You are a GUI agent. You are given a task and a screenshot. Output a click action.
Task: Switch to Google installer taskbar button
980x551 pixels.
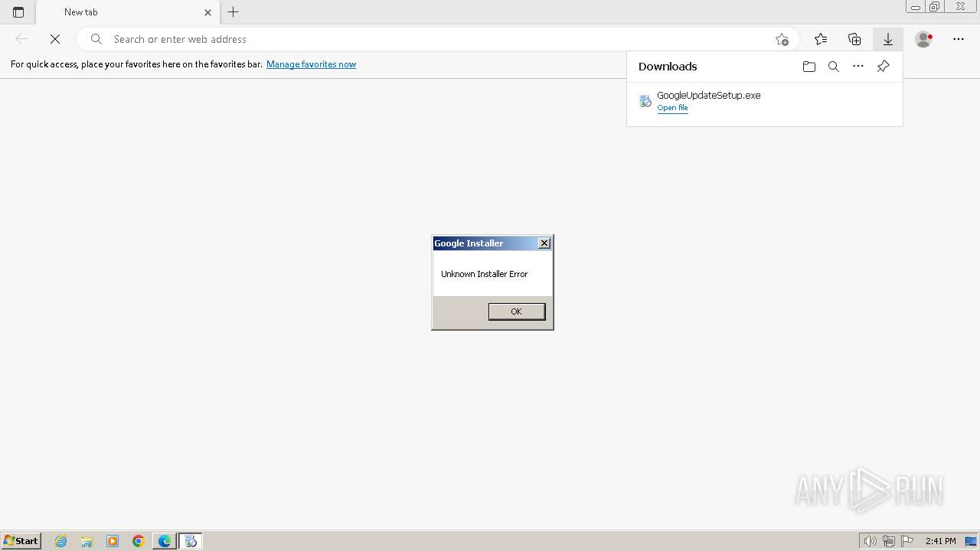click(x=191, y=541)
